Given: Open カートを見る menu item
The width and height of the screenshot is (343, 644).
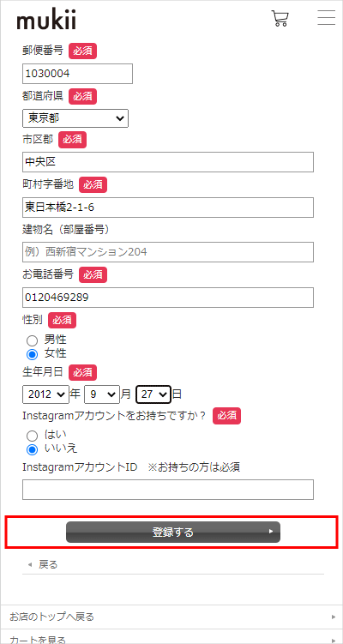Looking at the screenshot, I should [171, 636].
